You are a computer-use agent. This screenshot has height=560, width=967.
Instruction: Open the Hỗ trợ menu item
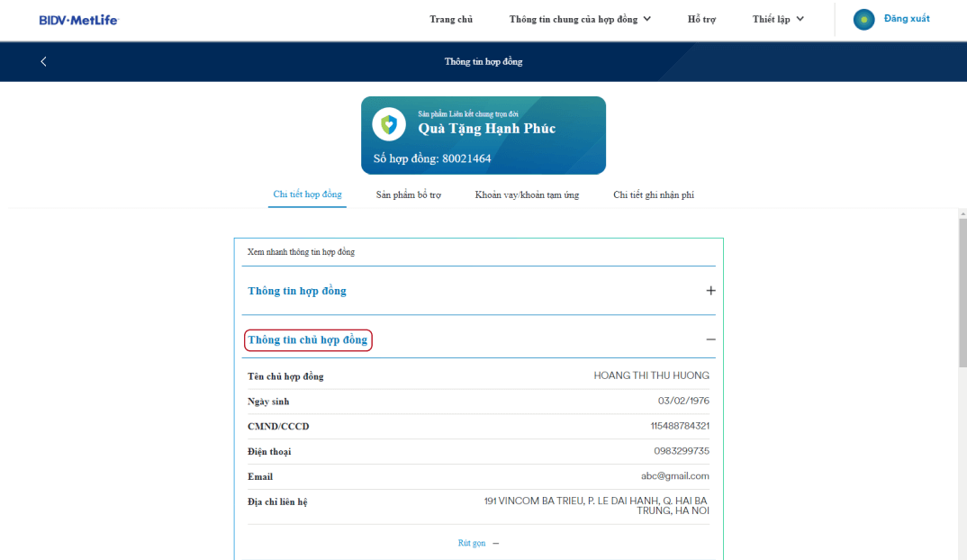coord(701,19)
